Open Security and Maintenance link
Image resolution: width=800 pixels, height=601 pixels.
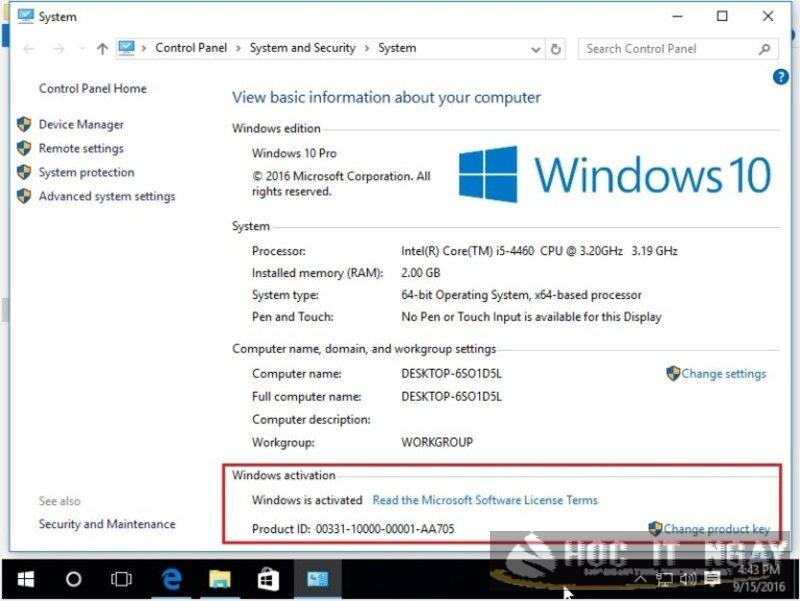[x=107, y=524]
